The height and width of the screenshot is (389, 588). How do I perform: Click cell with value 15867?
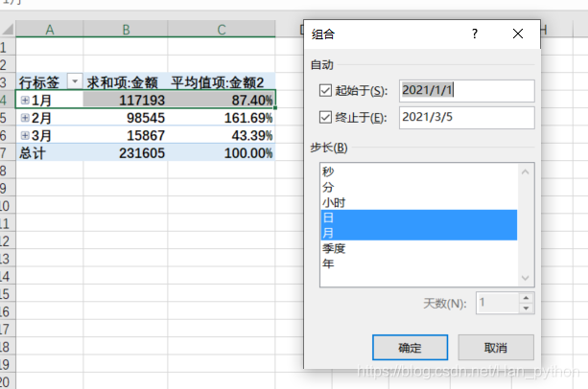[x=126, y=135]
